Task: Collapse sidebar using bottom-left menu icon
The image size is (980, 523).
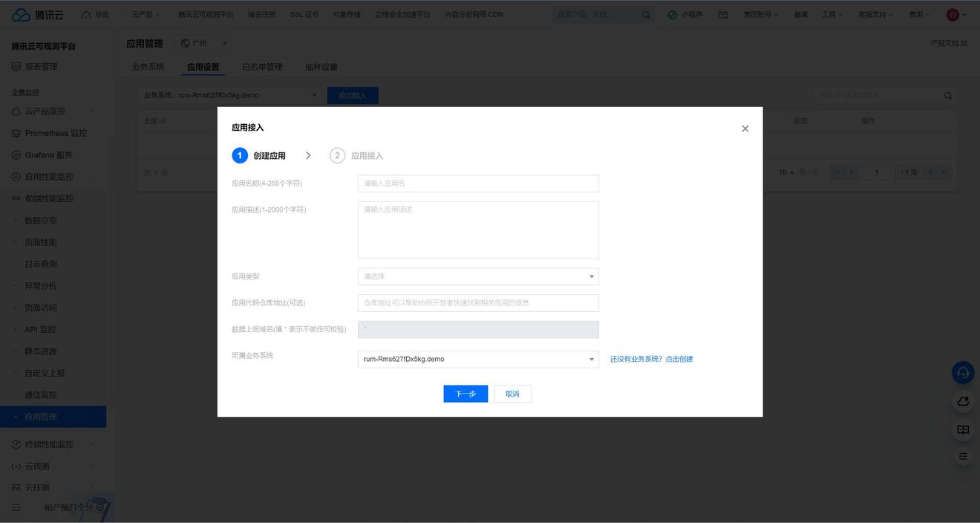Action: (x=16, y=507)
